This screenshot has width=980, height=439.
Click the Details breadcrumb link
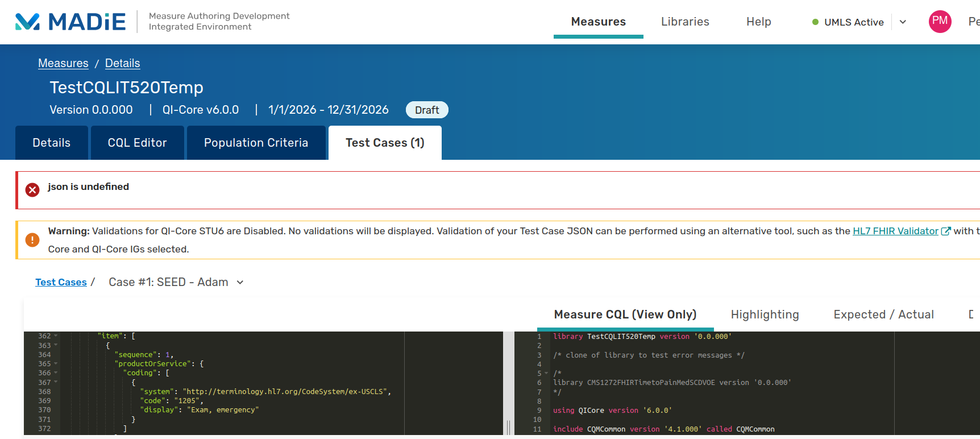[x=122, y=63]
